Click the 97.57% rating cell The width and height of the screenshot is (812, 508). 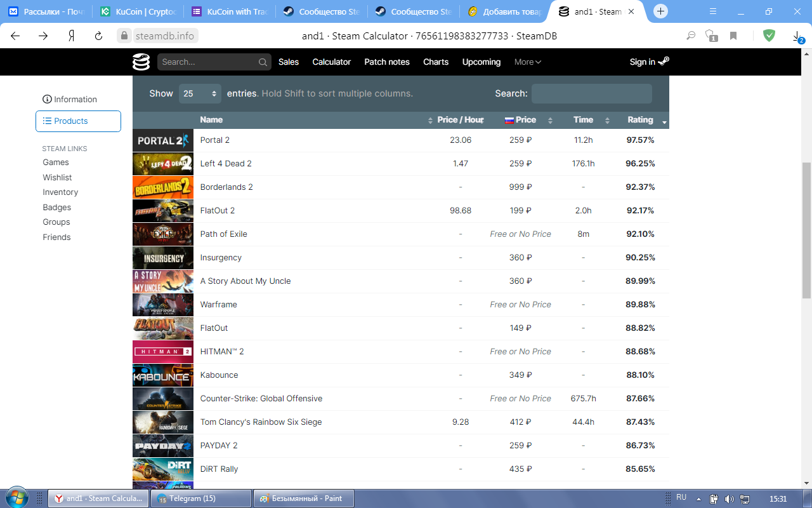(x=640, y=140)
